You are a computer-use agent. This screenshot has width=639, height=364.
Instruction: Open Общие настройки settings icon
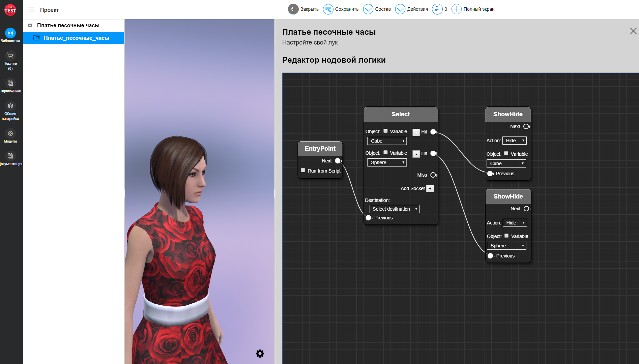click(10, 106)
